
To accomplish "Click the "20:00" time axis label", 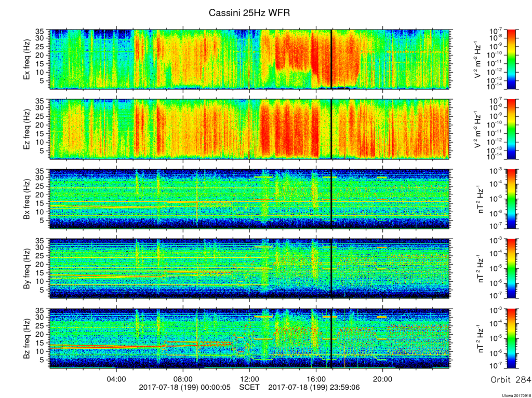I will [x=383, y=378].
